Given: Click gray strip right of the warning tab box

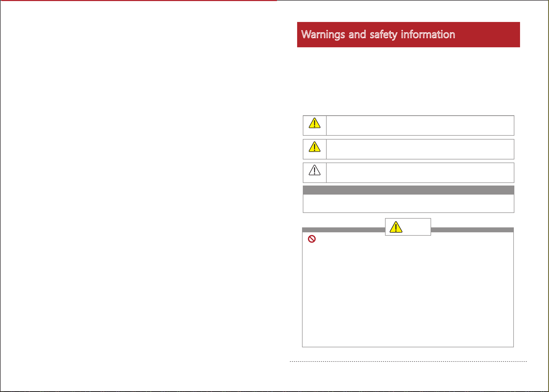Looking at the screenshot, I should click(x=472, y=230).
